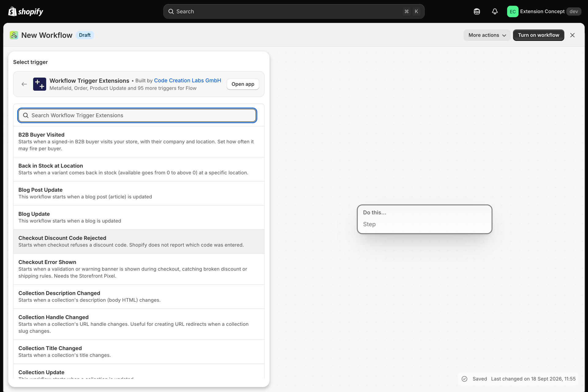
Task: Choose the Blog Update trigger
Action: pos(139,217)
